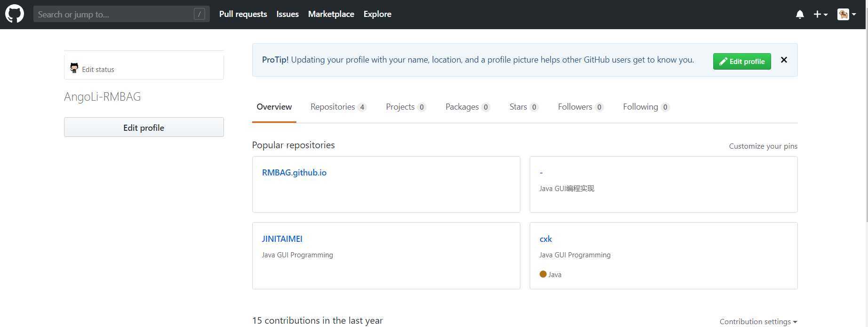Open Marketplace in top navigation
The width and height of the screenshot is (868, 327).
click(x=331, y=14)
